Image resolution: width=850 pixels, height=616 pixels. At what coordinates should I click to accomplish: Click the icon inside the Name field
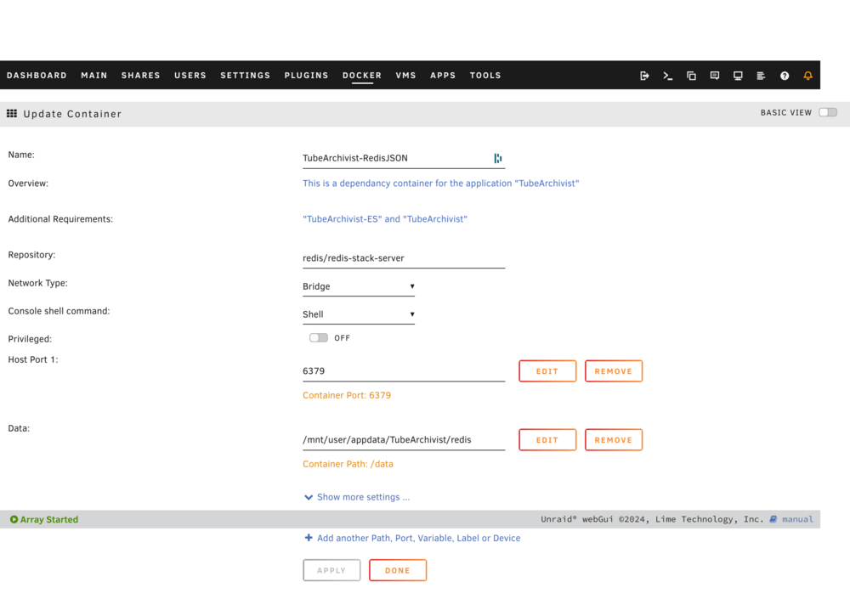pos(497,158)
